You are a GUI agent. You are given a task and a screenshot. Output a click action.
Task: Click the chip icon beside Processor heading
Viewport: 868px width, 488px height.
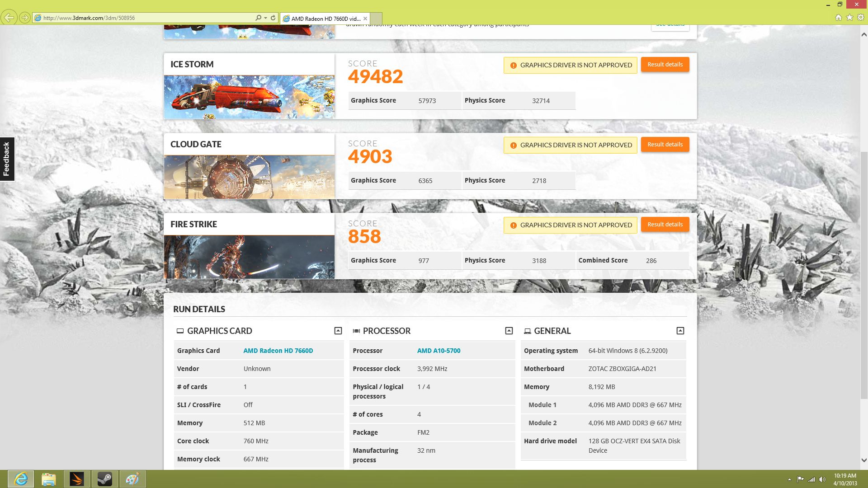tap(356, 331)
